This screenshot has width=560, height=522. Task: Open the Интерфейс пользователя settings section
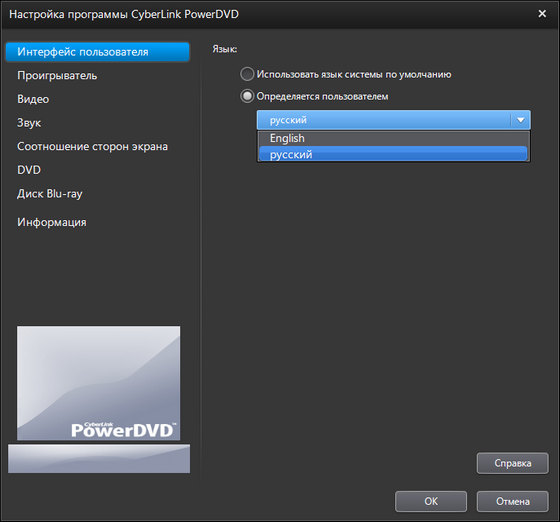[98, 52]
